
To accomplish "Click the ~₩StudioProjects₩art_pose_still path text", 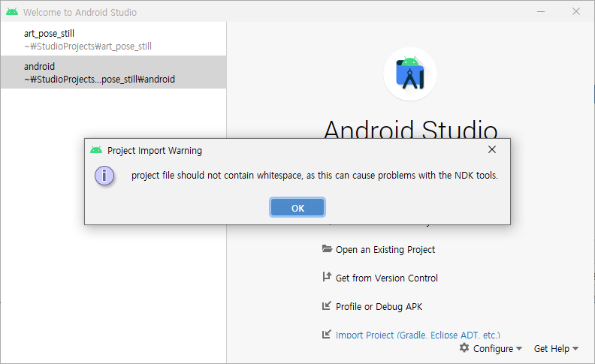I will (88, 47).
